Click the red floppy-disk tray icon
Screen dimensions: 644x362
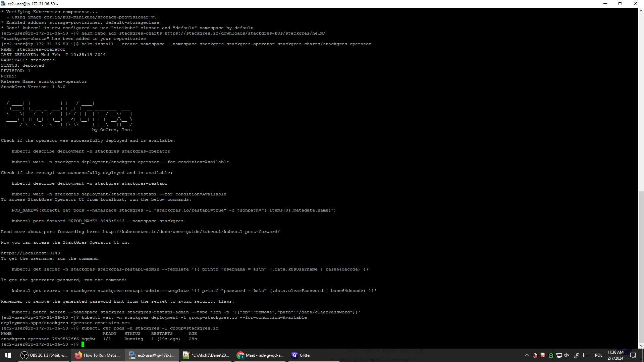(543, 355)
